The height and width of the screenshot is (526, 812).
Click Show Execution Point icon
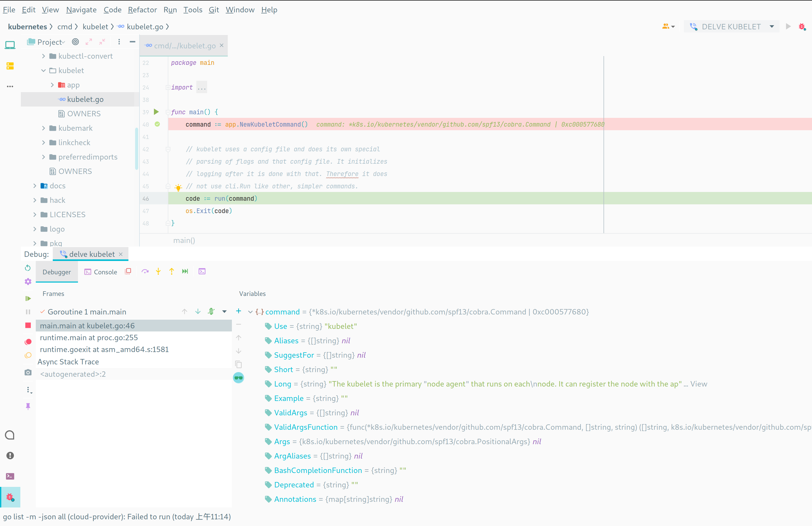(x=128, y=271)
